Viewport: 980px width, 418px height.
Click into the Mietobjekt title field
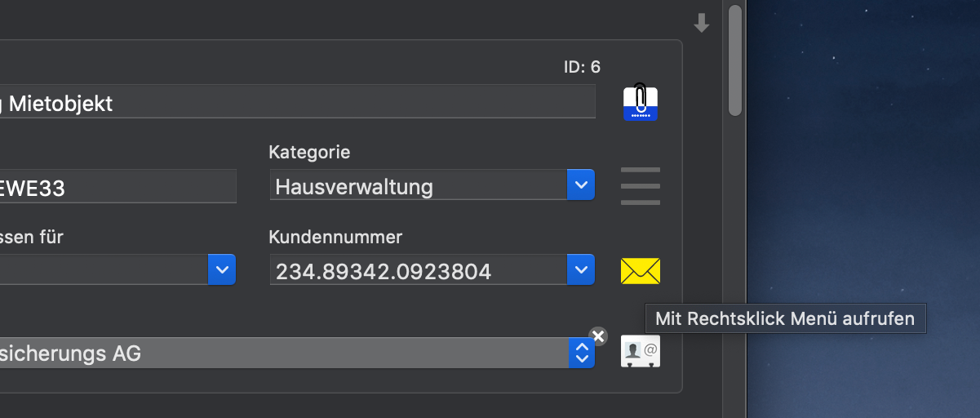[x=298, y=102]
